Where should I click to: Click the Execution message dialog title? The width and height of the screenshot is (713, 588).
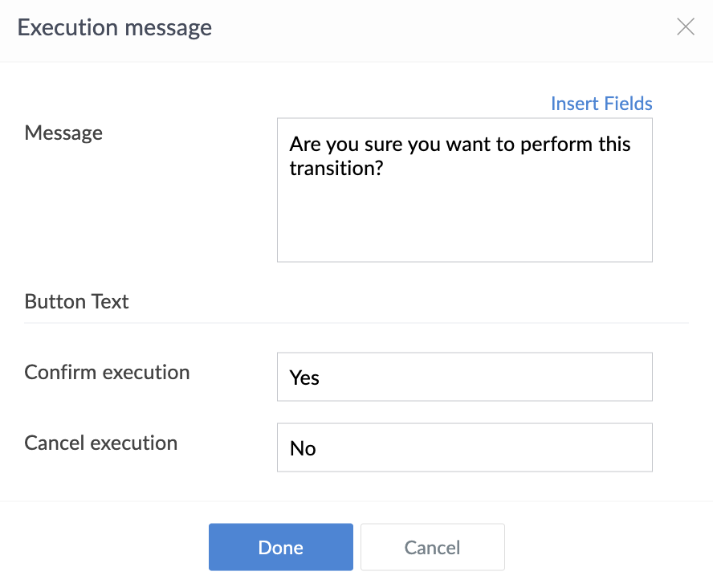click(115, 27)
